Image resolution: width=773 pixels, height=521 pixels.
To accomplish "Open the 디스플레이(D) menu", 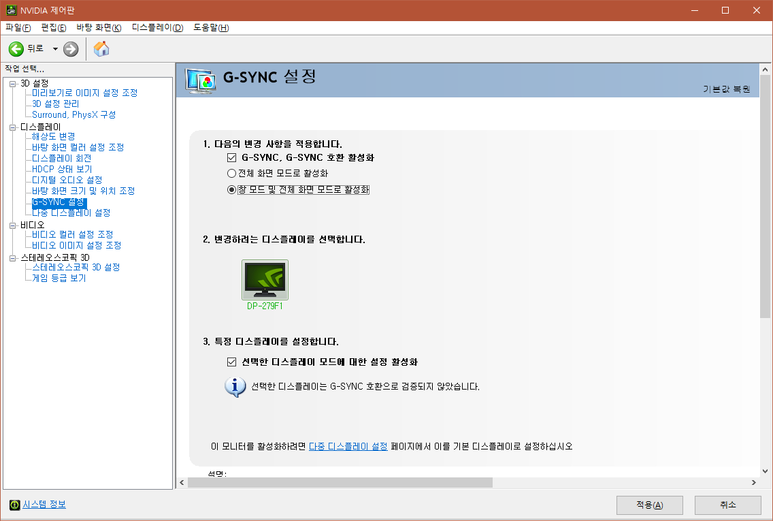I will point(157,28).
